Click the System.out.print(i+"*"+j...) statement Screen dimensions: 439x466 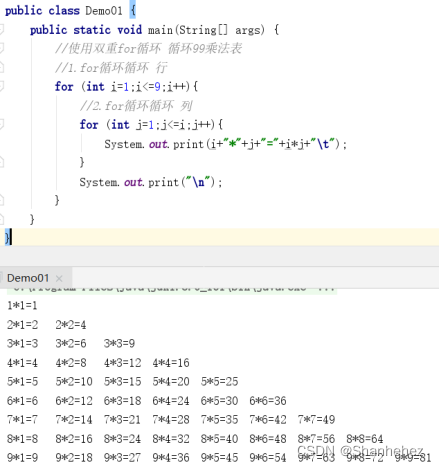225,144
